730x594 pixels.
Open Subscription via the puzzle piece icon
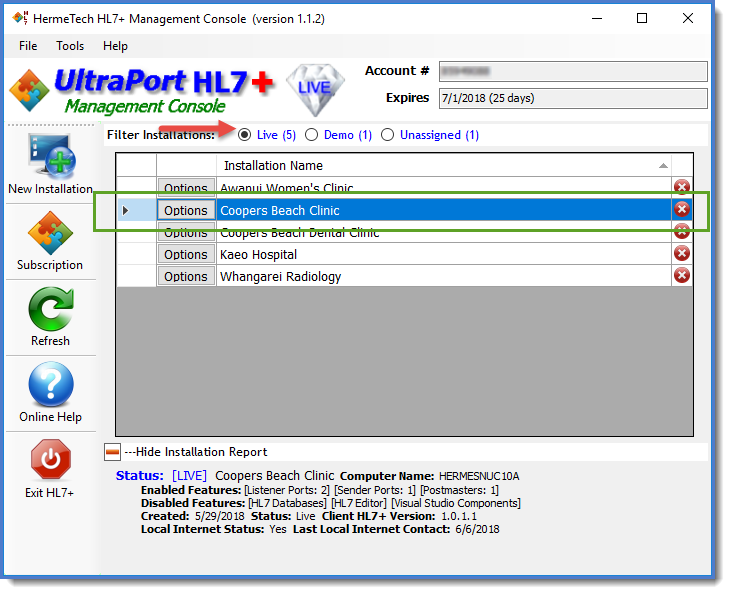tap(50, 233)
